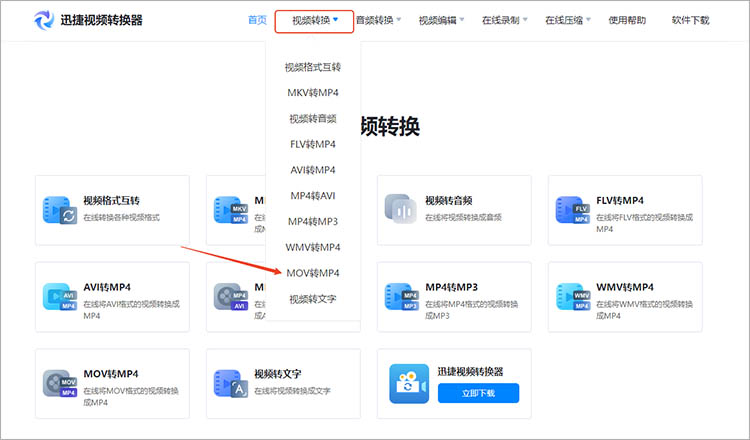Open the 在线压缩 menu label

[564, 20]
